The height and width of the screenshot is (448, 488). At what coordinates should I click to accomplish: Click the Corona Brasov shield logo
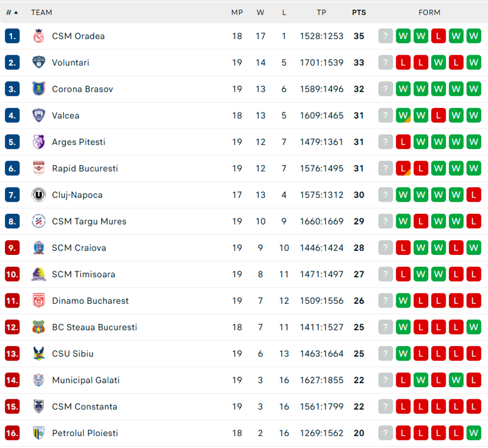click(x=38, y=89)
